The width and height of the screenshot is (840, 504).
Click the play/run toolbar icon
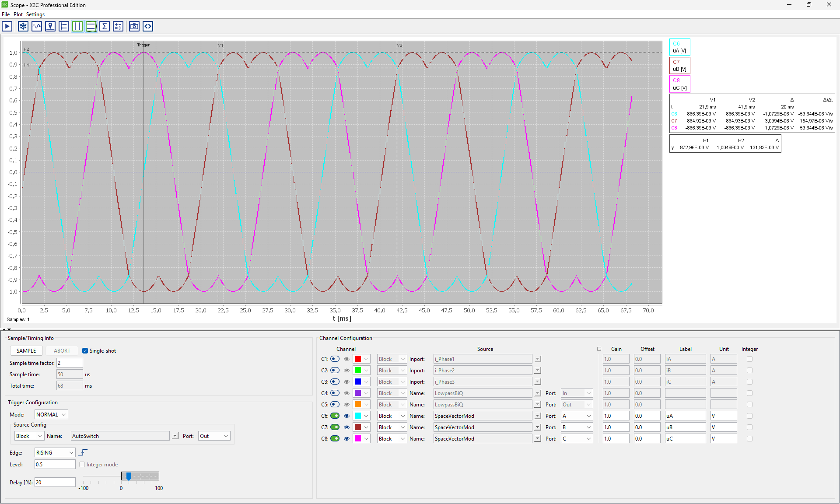click(x=7, y=26)
